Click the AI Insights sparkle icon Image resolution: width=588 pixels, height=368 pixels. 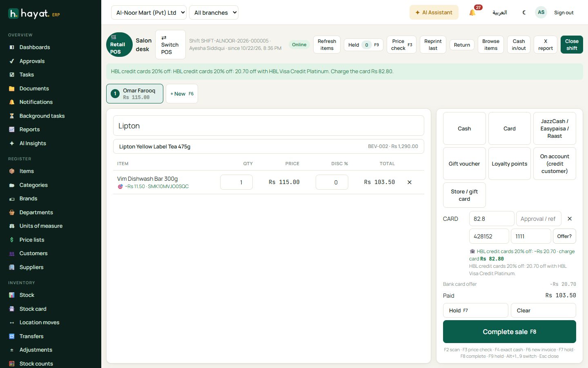[x=12, y=144]
